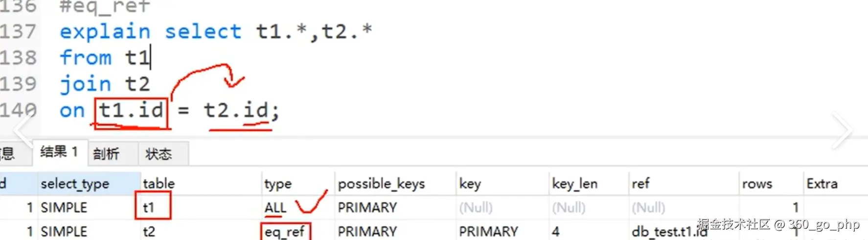Switch to the 结果 1 tab

59,152
